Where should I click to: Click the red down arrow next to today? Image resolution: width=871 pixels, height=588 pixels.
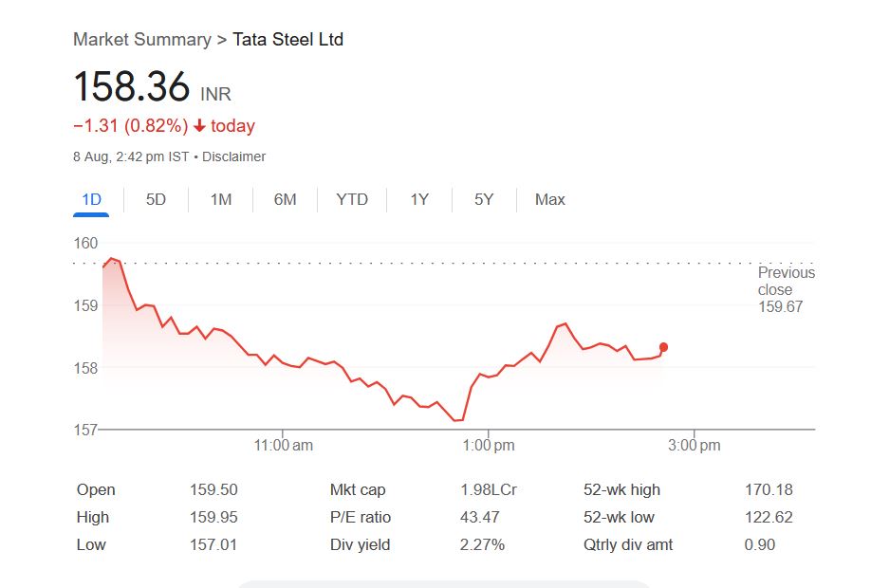tap(199, 126)
